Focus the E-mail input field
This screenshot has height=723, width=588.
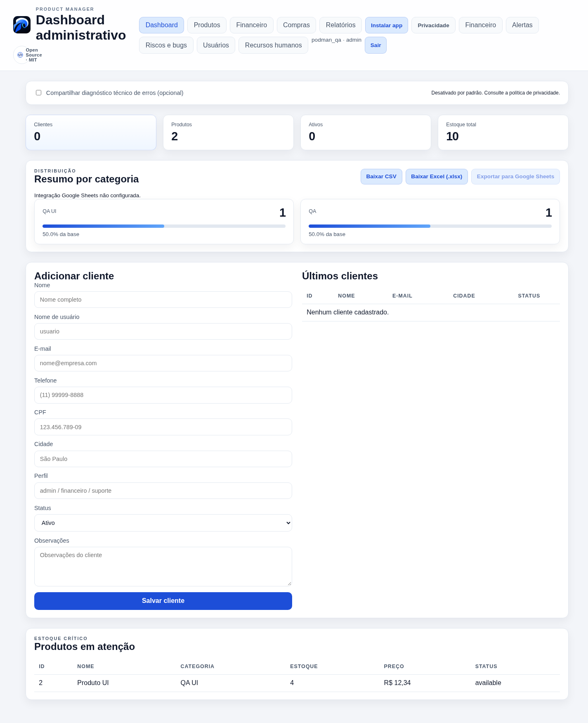coord(163,363)
